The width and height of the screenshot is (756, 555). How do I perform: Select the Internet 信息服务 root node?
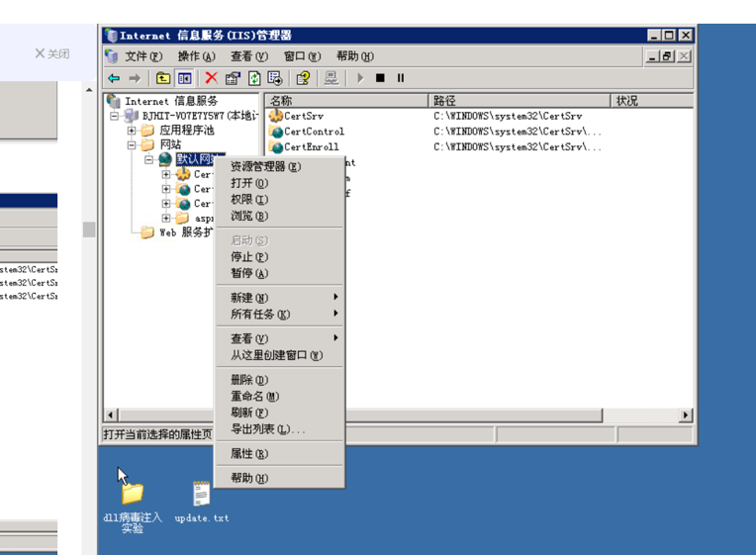point(171,101)
